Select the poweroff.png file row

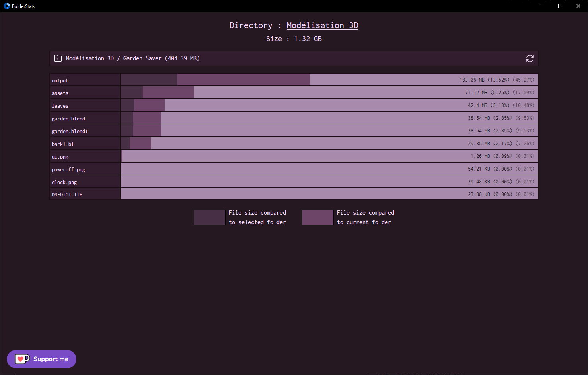[x=294, y=169]
